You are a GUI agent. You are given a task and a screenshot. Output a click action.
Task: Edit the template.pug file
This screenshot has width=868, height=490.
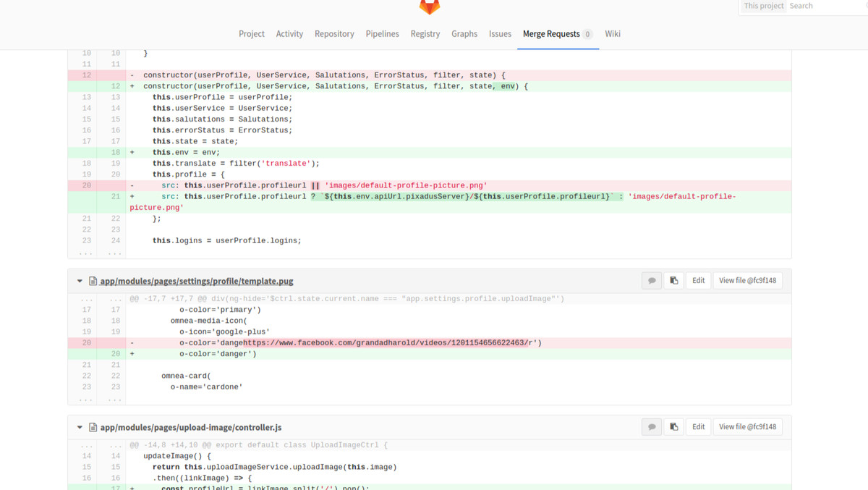coord(698,281)
